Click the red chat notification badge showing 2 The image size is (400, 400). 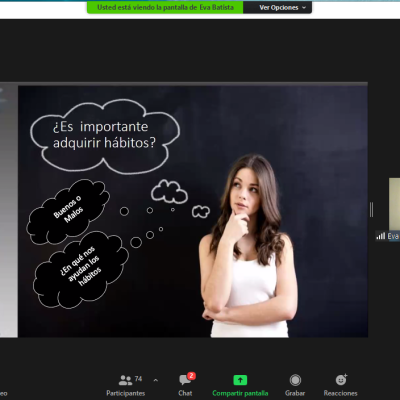(x=191, y=376)
